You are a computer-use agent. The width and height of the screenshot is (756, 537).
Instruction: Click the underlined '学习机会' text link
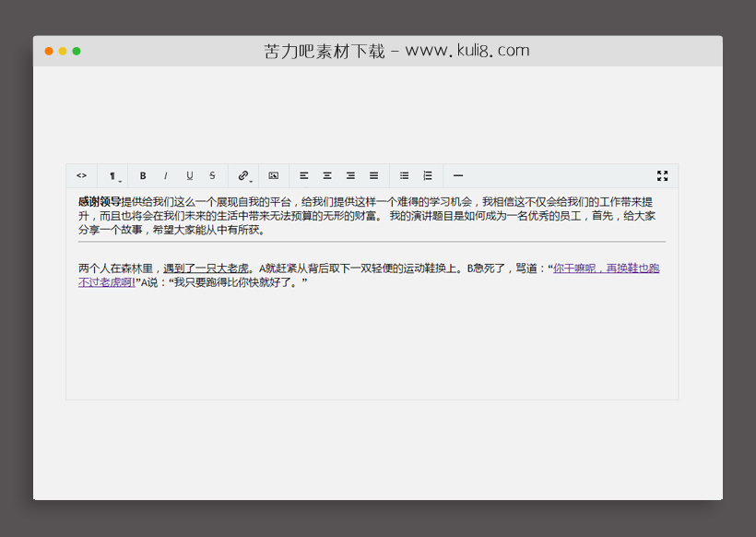[444, 201]
